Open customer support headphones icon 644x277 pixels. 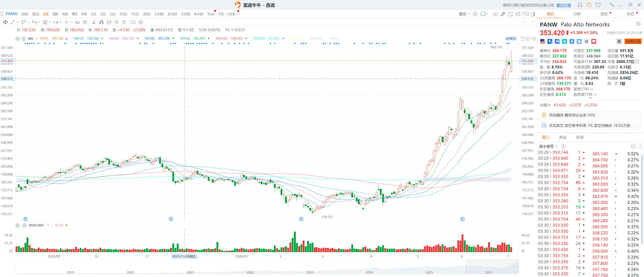pyautogui.click(x=580, y=5)
